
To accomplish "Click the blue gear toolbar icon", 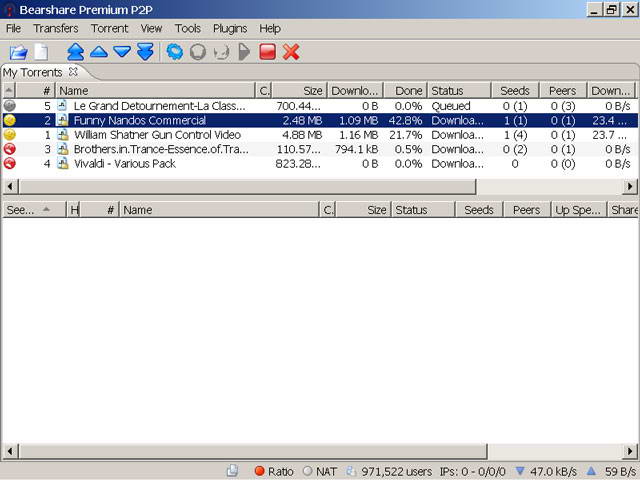I will [x=175, y=52].
